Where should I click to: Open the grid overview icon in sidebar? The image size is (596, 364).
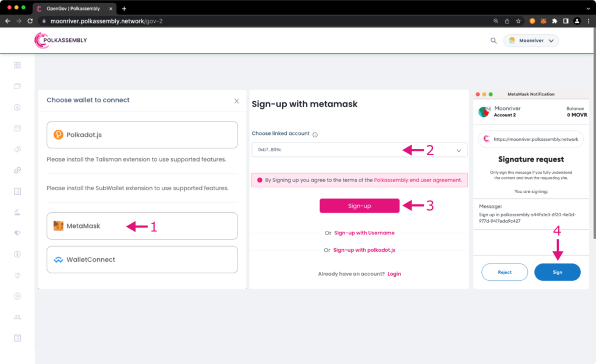click(x=17, y=65)
